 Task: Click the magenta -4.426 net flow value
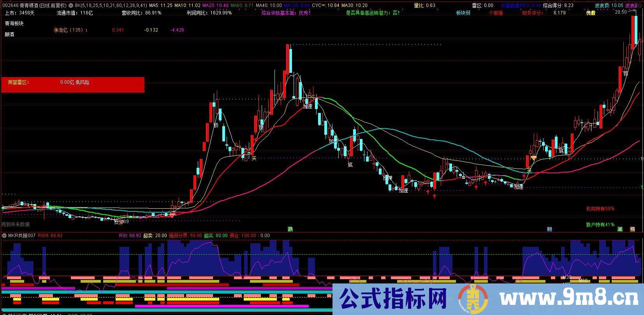[177, 30]
